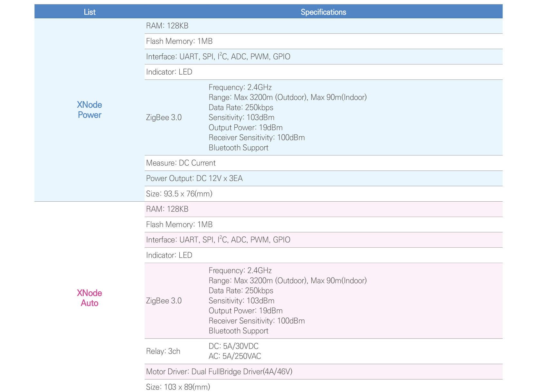Image resolution: width=537 pixels, height=392 pixels.
Task: Click the List column header
Action: click(x=89, y=12)
